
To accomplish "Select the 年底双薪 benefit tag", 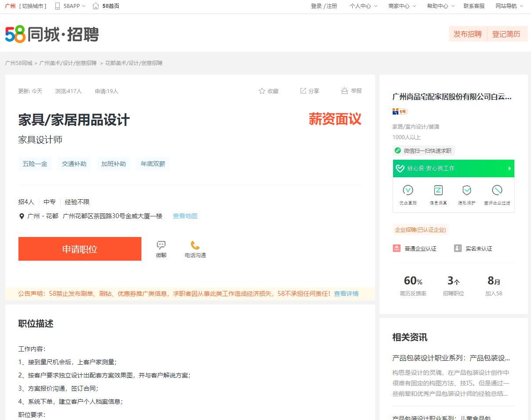I will (x=152, y=163).
